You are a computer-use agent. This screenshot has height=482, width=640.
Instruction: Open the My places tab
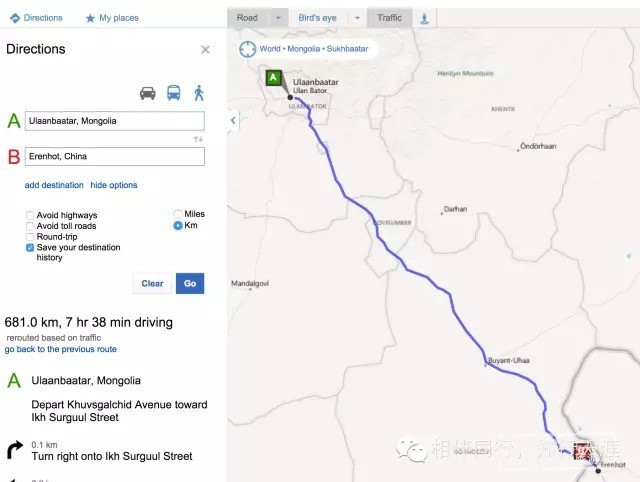[x=112, y=18]
